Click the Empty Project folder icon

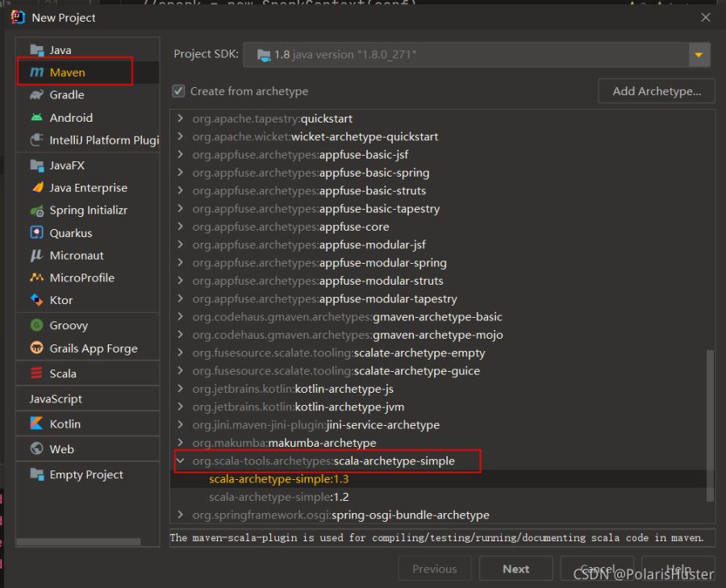click(x=36, y=474)
